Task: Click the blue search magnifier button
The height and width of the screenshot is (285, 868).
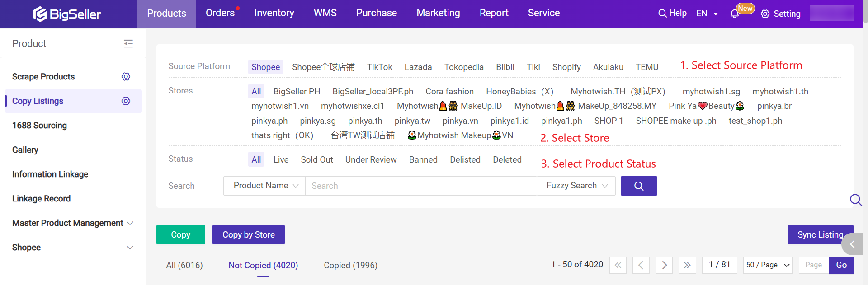Action: click(639, 186)
